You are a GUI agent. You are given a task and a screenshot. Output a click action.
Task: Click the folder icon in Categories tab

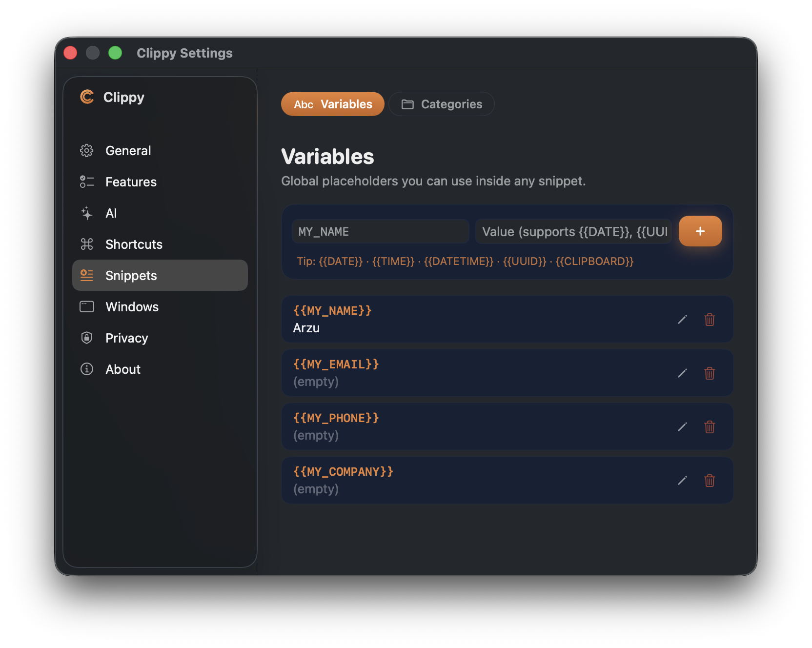coord(407,104)
